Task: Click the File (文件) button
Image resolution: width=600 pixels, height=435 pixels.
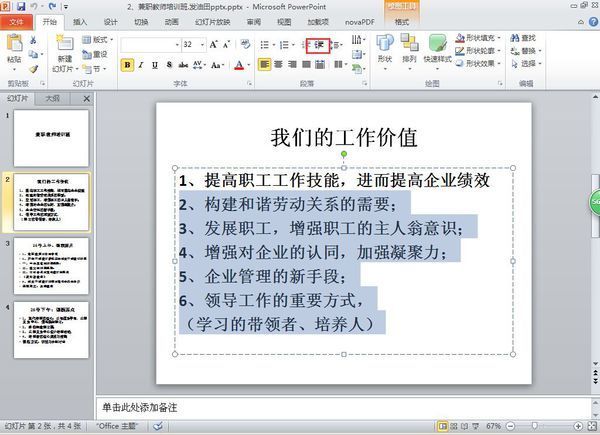Action: point(17,21)
